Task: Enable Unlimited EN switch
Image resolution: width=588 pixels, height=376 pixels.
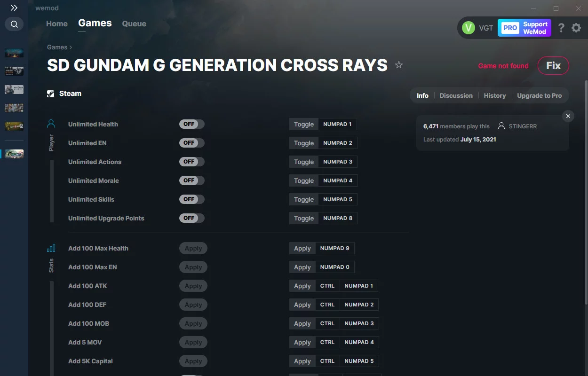Action: [x=192, y=143]
